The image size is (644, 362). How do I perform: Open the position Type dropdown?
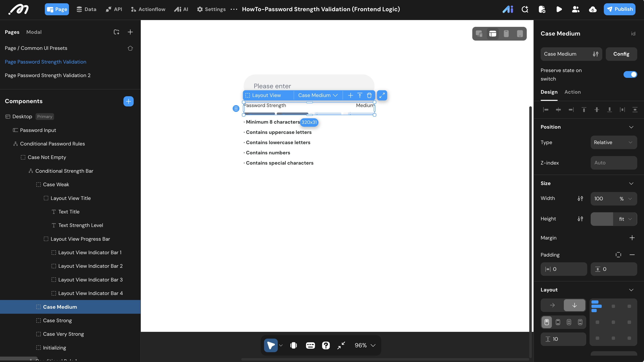[614, 143]
